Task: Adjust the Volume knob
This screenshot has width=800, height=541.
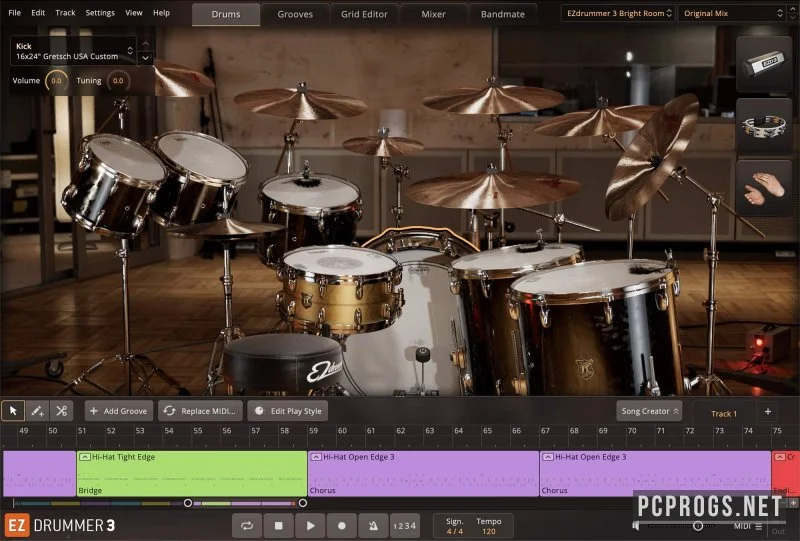Action: pyautogui.click(x=56, y=81)
